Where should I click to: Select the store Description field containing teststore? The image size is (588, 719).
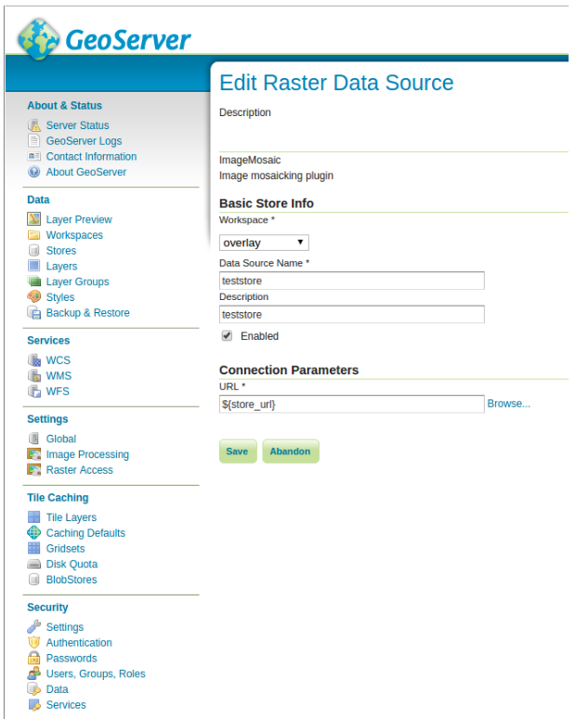[x=352, y=315]
